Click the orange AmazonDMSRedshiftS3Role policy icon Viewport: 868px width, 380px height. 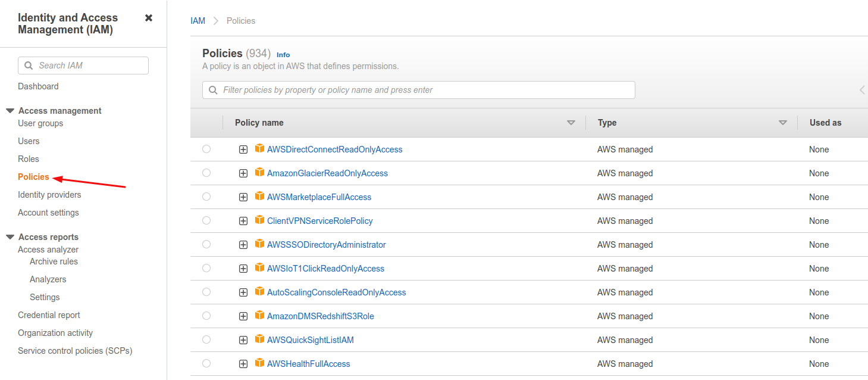click(259, 315)
